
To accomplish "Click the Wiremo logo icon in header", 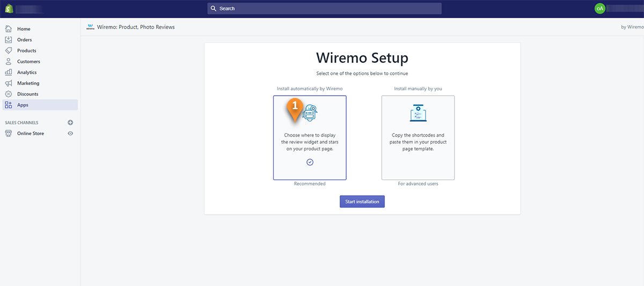I will tap(90, 27).
